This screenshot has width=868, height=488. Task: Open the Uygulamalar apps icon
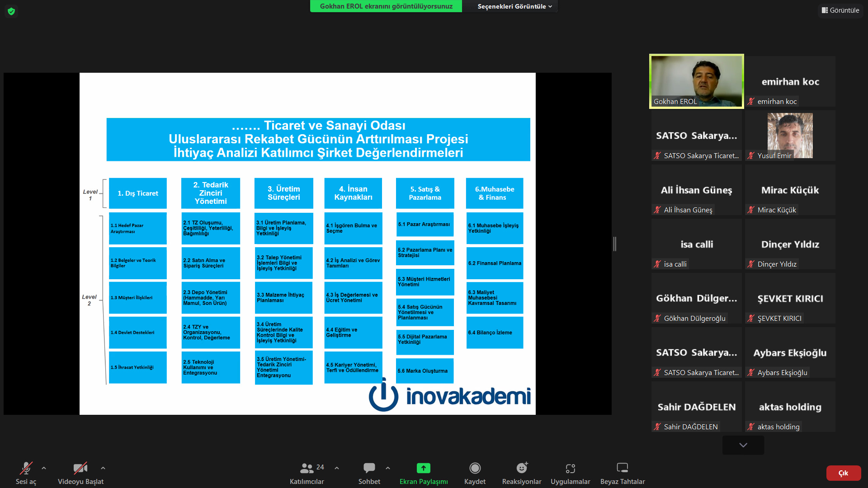[570, 468]
